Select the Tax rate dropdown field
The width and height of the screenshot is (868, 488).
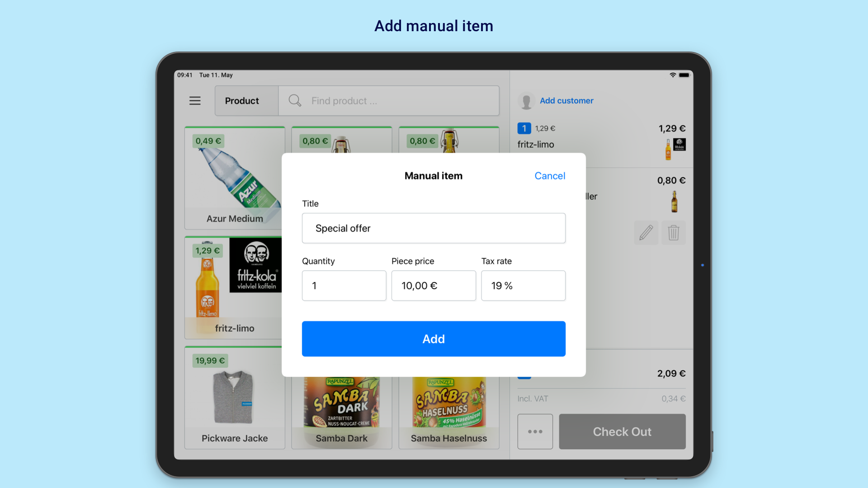point(524,285)
